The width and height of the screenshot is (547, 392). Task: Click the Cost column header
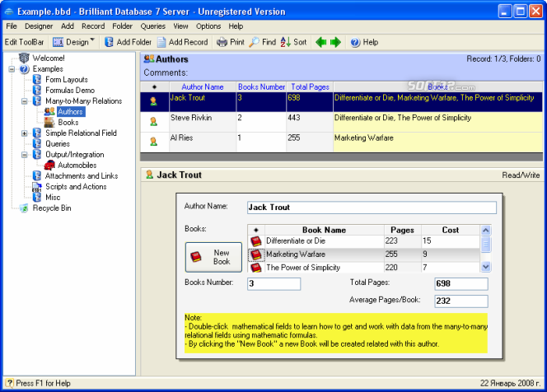[x=451, y=230]
